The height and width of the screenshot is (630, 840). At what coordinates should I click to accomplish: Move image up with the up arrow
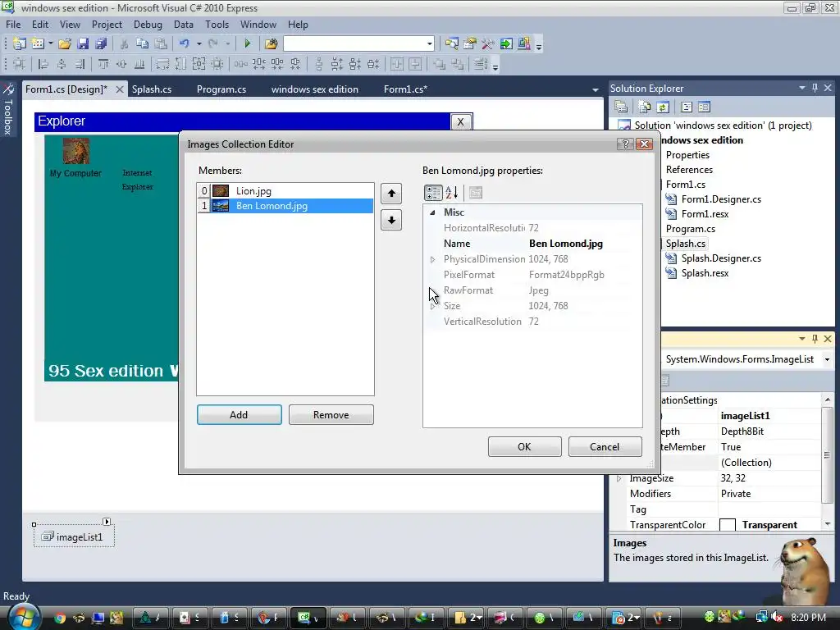click(x=391, y=194)
